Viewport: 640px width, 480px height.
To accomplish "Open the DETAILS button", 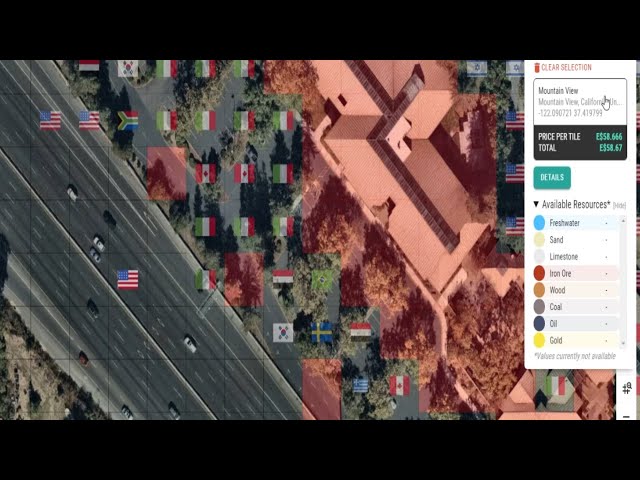I will 552,177.
